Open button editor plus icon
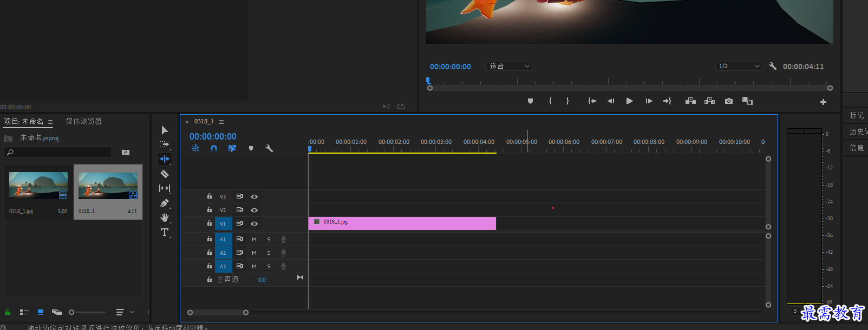The width and height of the screenshot is (868, 330). [x=823, y=102]
